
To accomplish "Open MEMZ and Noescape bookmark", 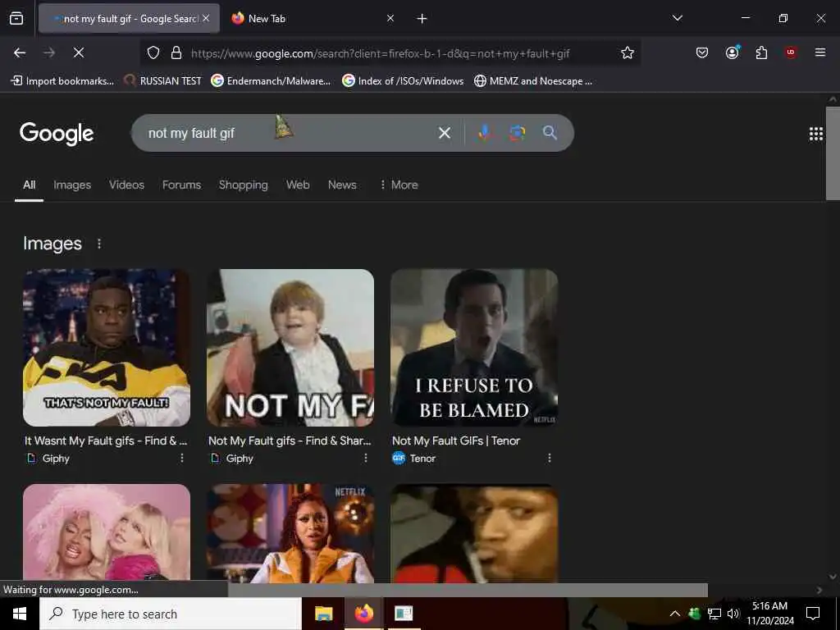I will point(533,81).
